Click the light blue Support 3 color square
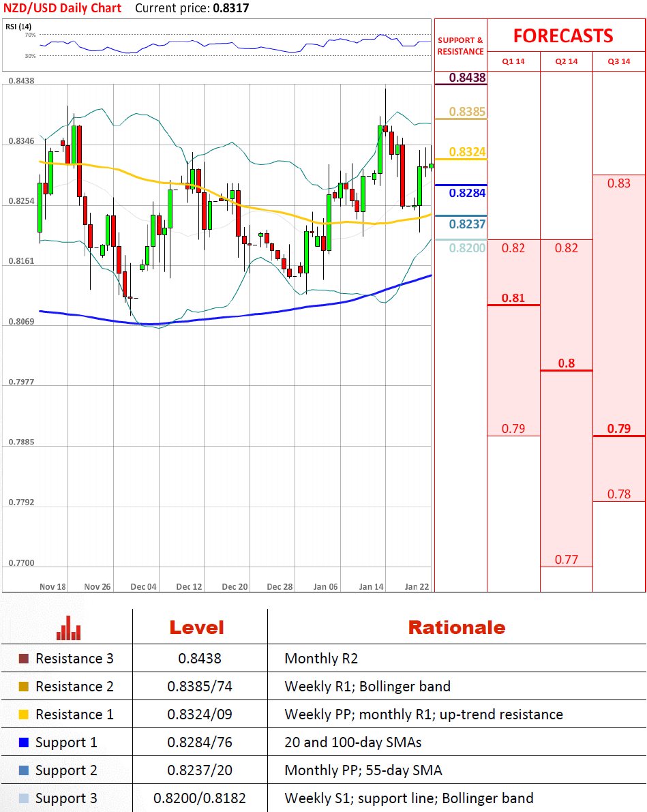This screenshot has width=647, height=812. 24,798
